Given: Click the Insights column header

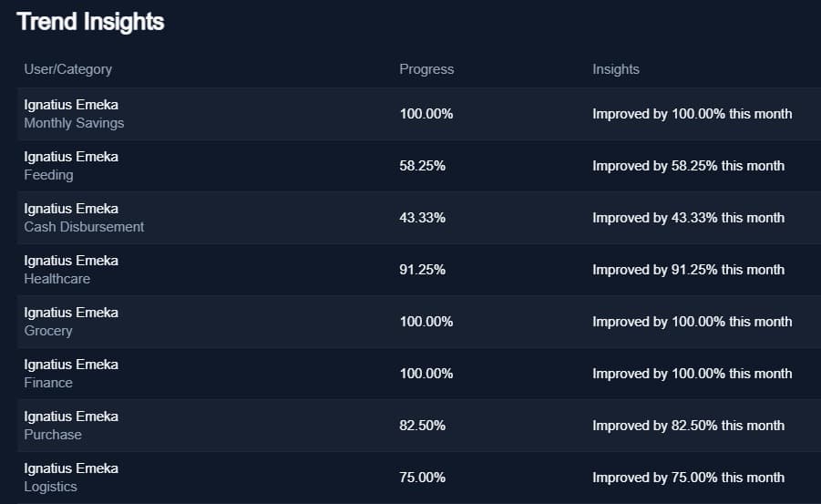Looking at the screenshot, I should click(616, 69).
